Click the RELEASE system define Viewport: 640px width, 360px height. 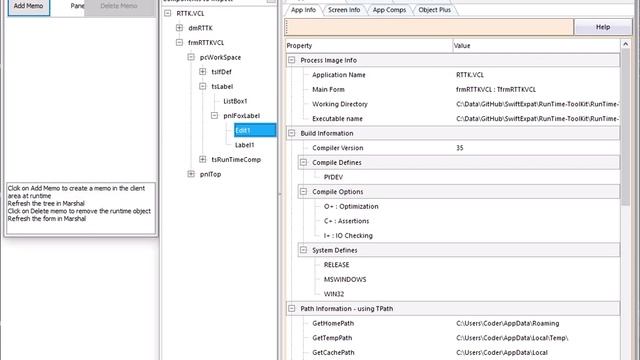point(336,265)
